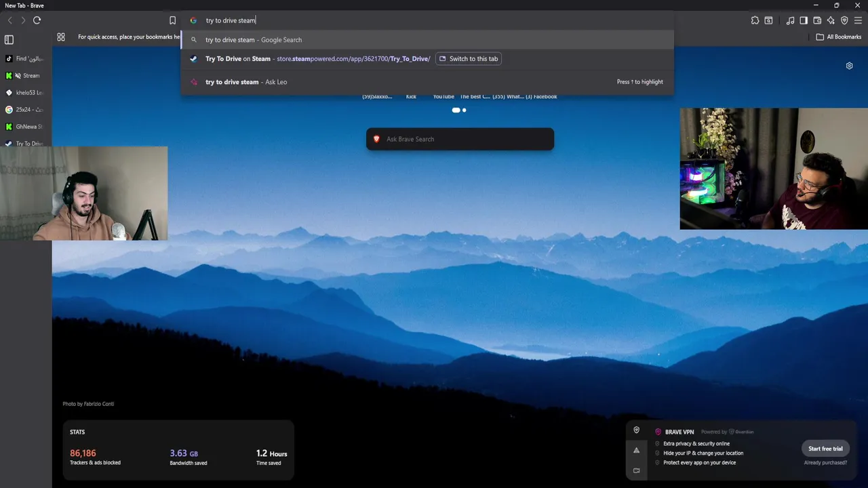Click the 'BRAVE VPN' heading
The height and width of the screenshot is (488, 868).
point(679,432)
